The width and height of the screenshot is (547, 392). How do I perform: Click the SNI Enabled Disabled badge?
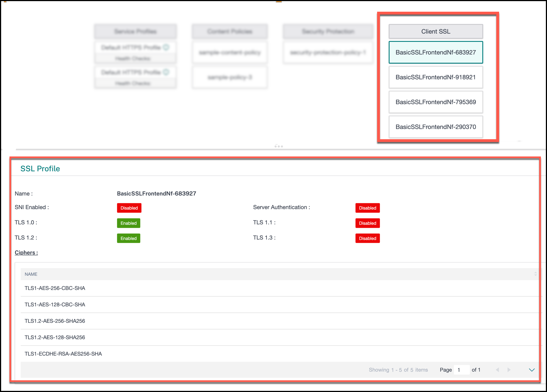coord(129,208)
